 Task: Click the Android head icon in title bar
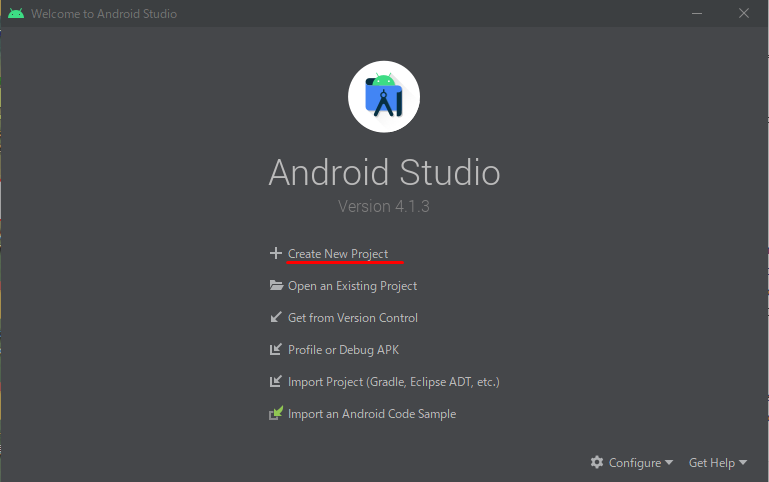(x=16, y=13)
